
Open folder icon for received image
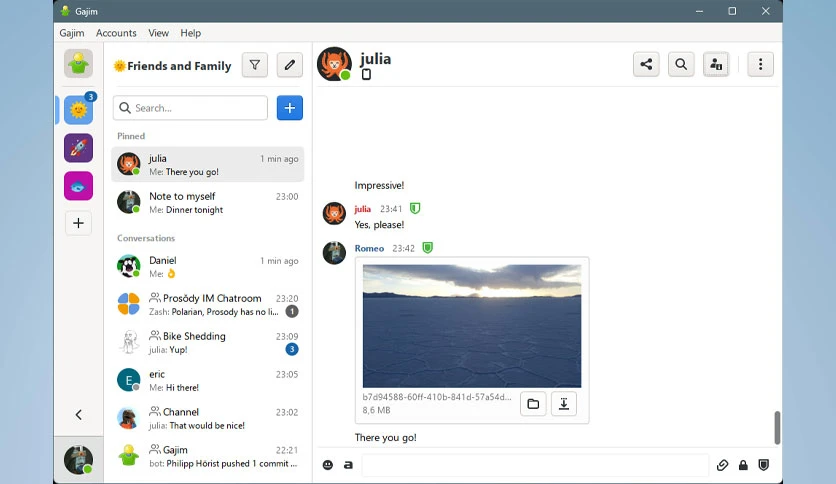(x=533, y=404)
